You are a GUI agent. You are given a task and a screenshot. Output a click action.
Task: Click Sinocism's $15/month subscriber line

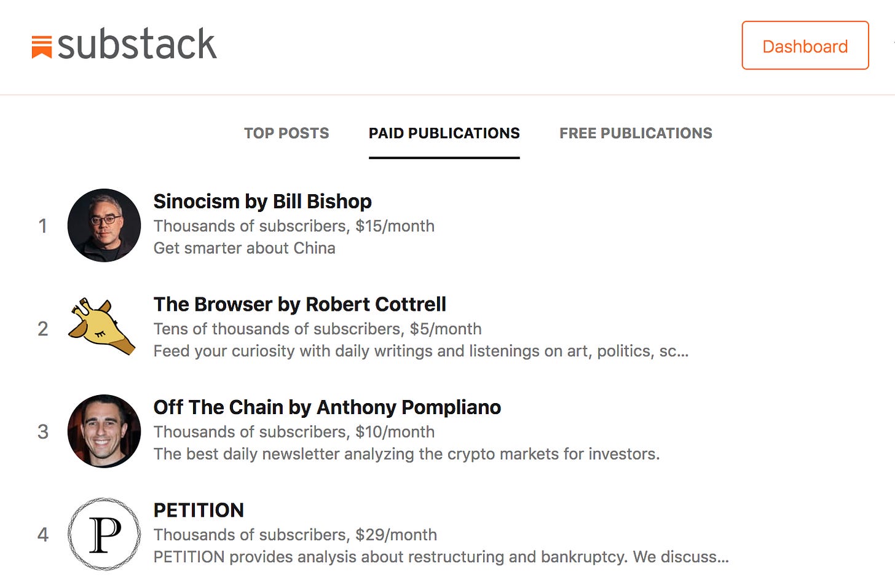(294, 226)
